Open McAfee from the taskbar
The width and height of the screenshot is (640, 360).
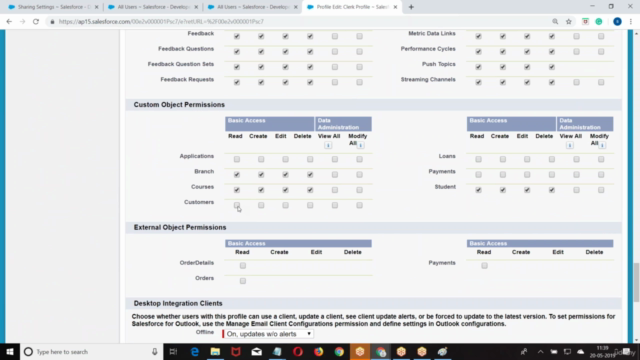click(x=236, y=351)
